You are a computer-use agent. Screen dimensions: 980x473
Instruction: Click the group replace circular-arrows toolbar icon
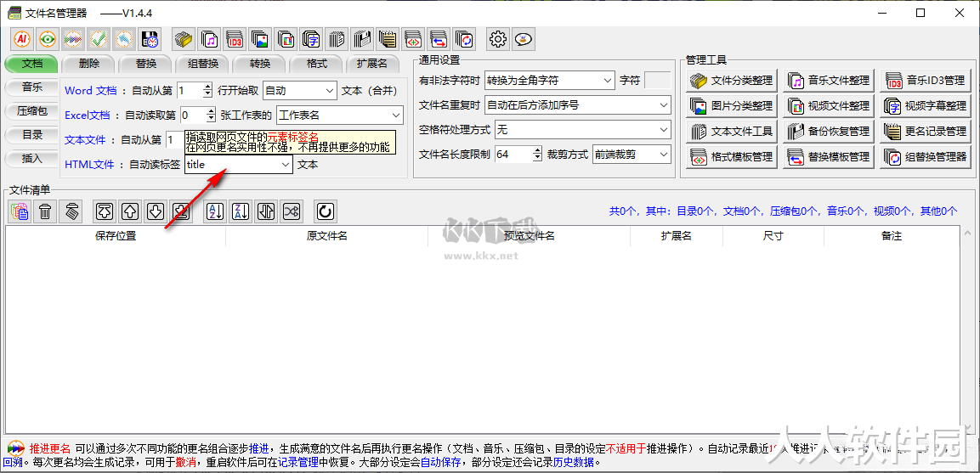pos(466,39)
